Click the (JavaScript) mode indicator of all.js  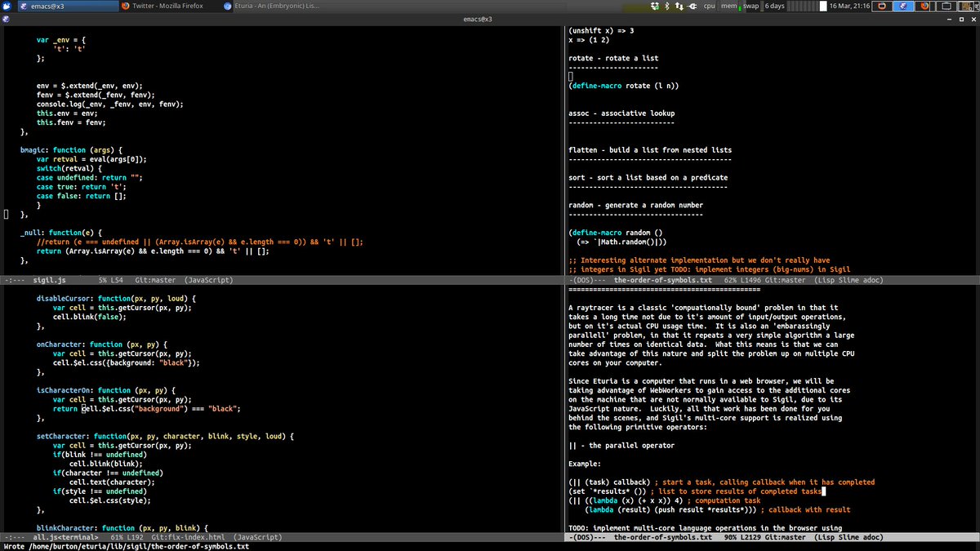[x=258, y=538]
